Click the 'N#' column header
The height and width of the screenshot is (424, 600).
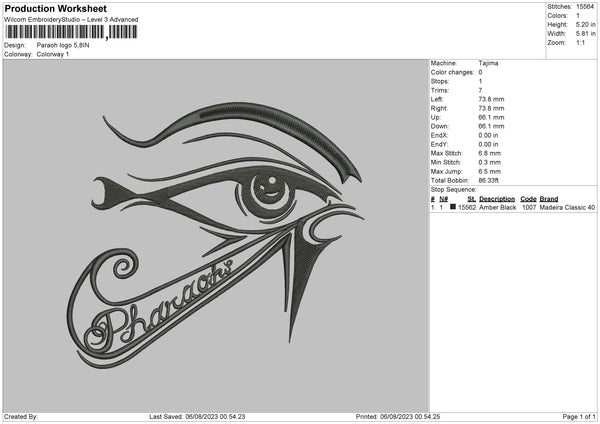443,199
